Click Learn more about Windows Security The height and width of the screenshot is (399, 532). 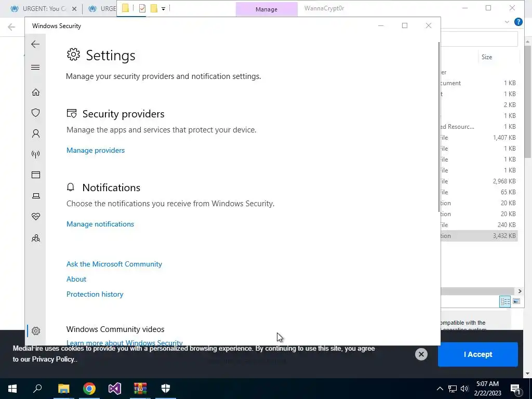pos(125,342)
